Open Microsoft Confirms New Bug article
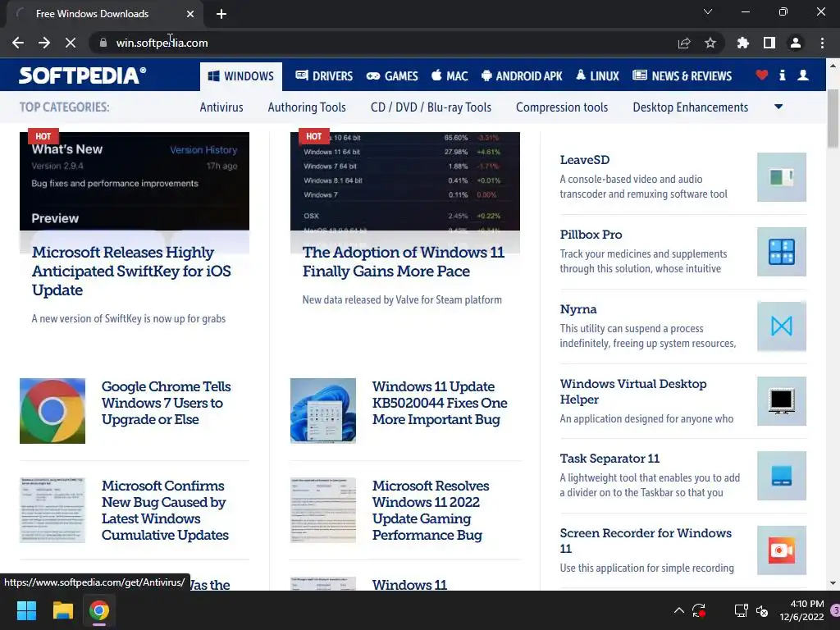Viewport: 840px width, 630px height. (165, 510)
